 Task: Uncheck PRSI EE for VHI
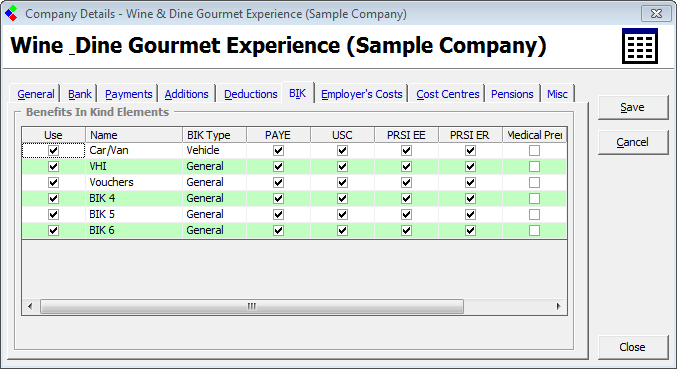tap(406, 167)
